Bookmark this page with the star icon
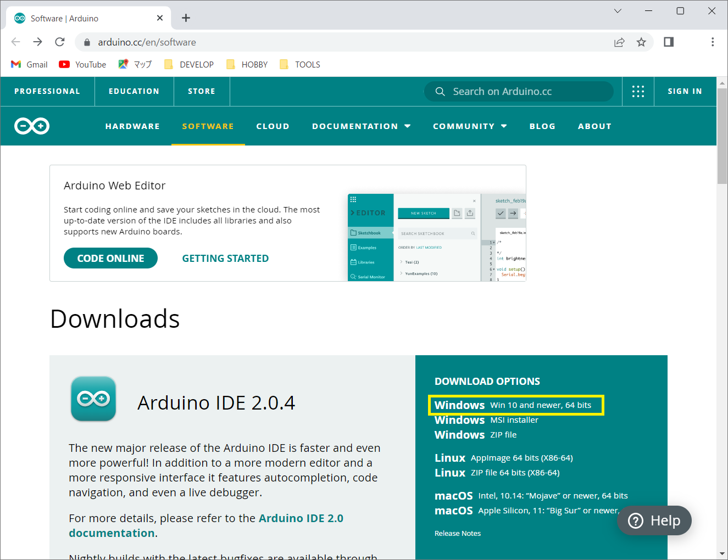This screenshot has height=560, width=728. click(x=641, y=42)
